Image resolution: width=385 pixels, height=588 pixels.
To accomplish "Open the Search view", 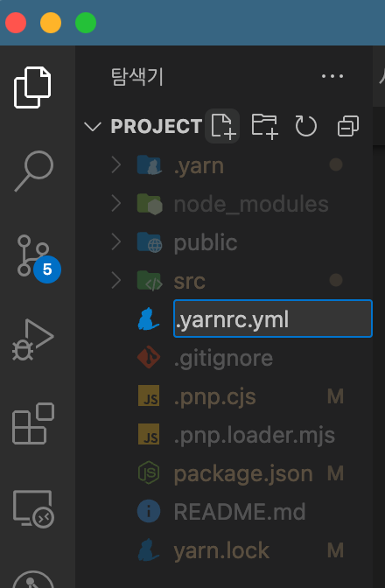I will 34,171.
